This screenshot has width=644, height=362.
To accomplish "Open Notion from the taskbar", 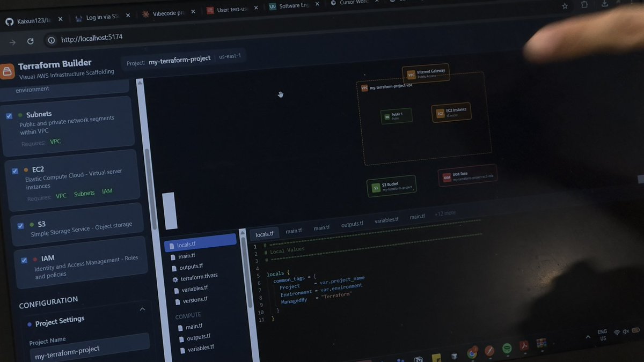I will 419,359.
